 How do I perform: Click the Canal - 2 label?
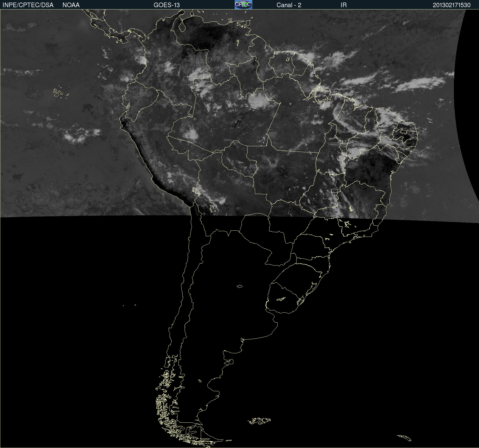coord(289,5)
